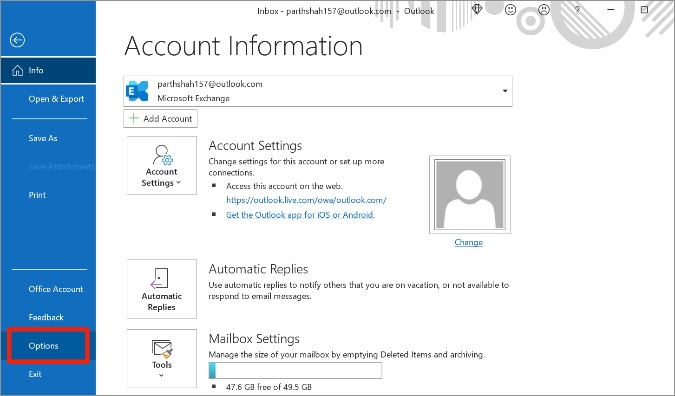Image resolution: width=675 pixels, height=396 pixels.
Task: Click the Automatic Replies door icon
Action: pyautogui.click(x=159, y=278)
